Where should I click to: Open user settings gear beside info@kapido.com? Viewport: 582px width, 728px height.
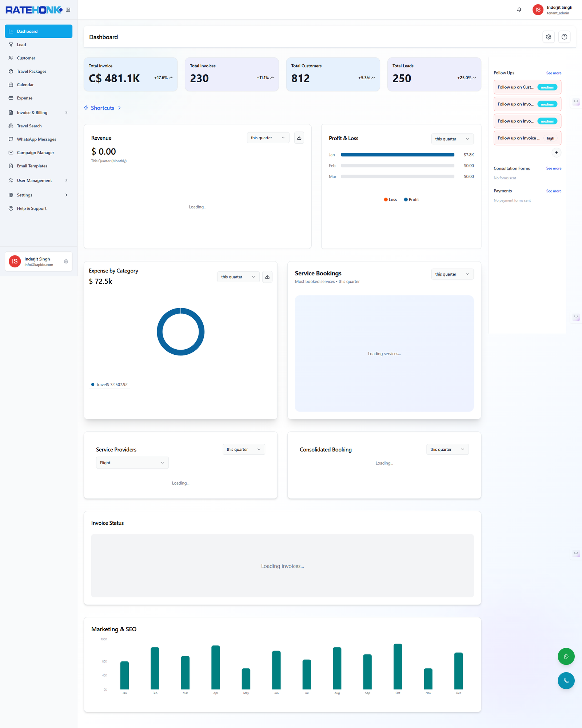tap(66, 262)
